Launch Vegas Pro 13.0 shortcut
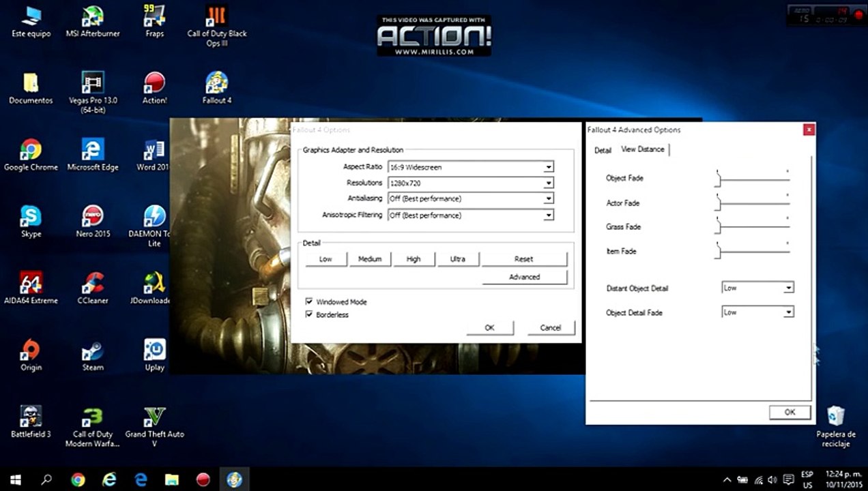The image size is (868, 491). 93,93
